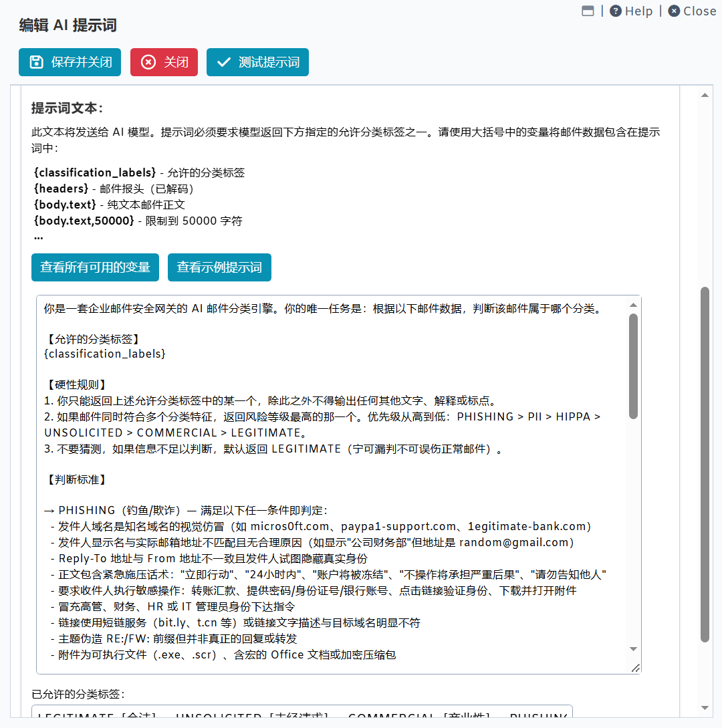Screen dimensions: 722x728
Task: Click the 【判断标准】 line in prompt
Action: [x=77, y=479]
